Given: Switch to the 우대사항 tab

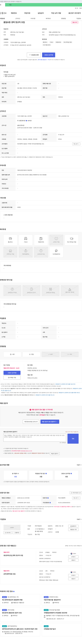Looking at the screenshot, I should [33, 18].
